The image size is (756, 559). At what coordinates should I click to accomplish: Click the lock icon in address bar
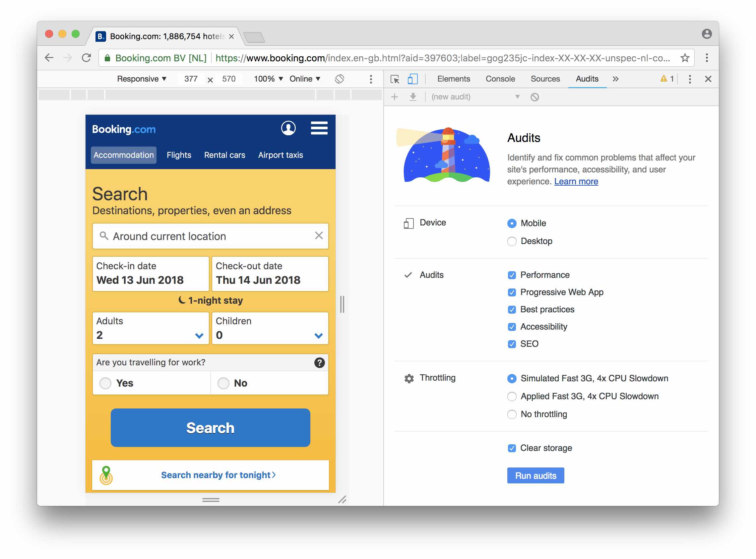coord(107,58)
